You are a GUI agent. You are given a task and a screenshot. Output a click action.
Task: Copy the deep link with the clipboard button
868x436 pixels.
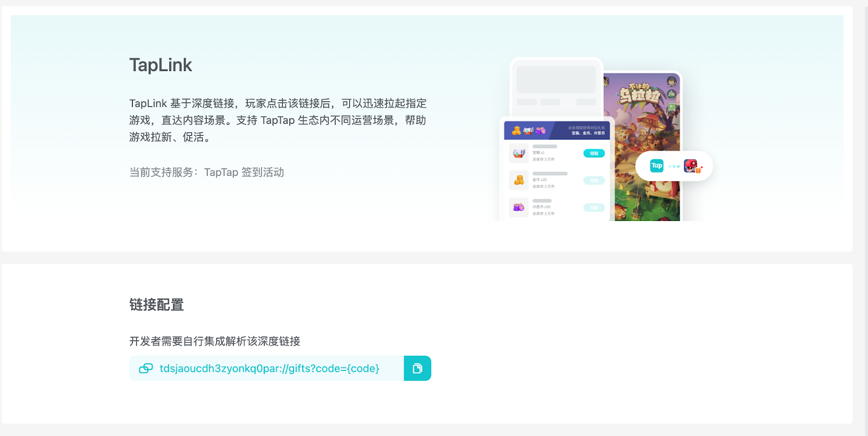(417, 368)
